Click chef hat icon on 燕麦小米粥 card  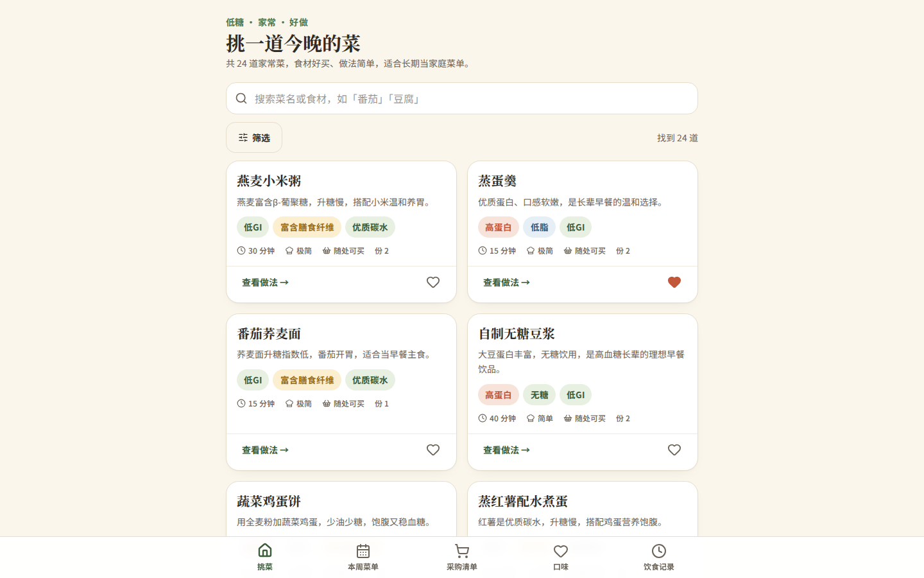tap(289, 250)
